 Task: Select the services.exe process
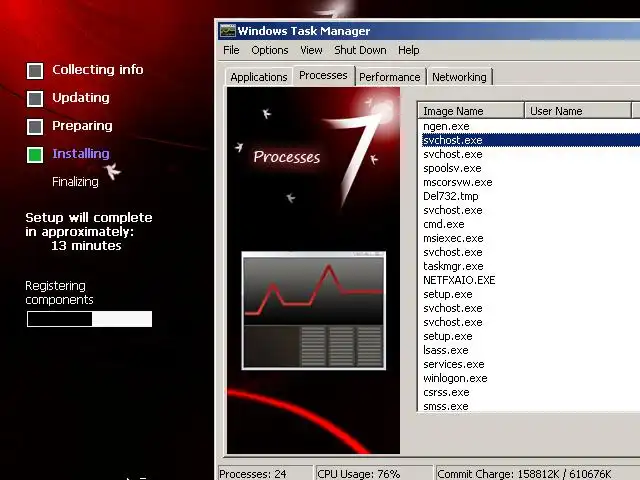[x=453, y=364]
